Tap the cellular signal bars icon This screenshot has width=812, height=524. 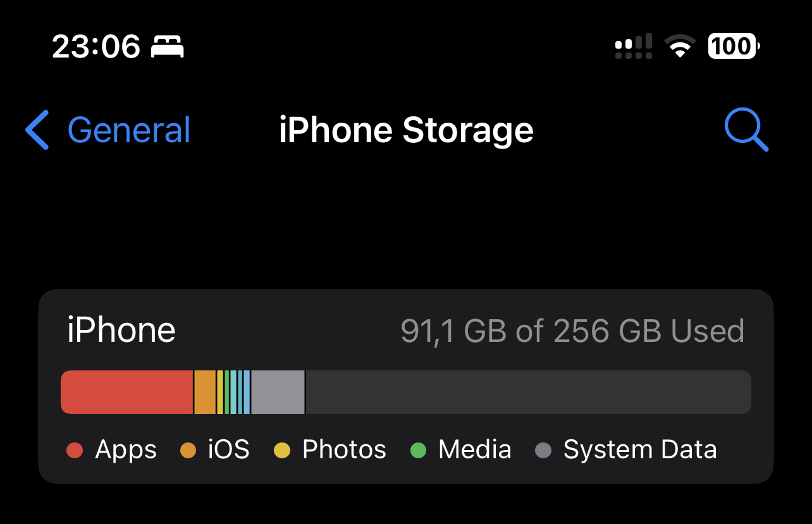[633, 47]
